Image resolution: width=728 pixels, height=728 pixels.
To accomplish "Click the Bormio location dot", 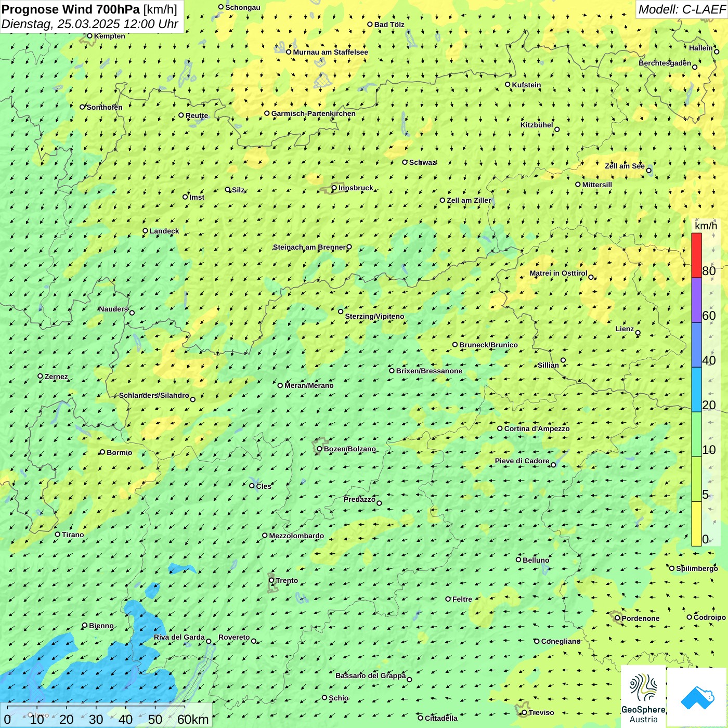I will (x=102, y=452).
